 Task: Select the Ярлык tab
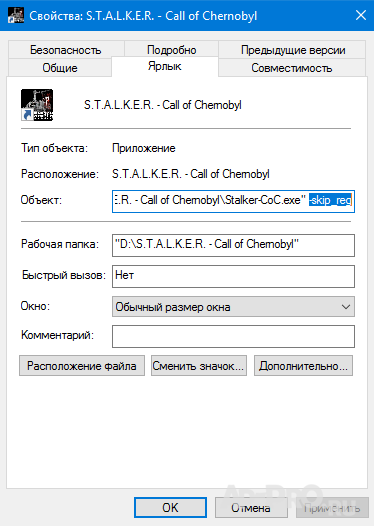165,66
